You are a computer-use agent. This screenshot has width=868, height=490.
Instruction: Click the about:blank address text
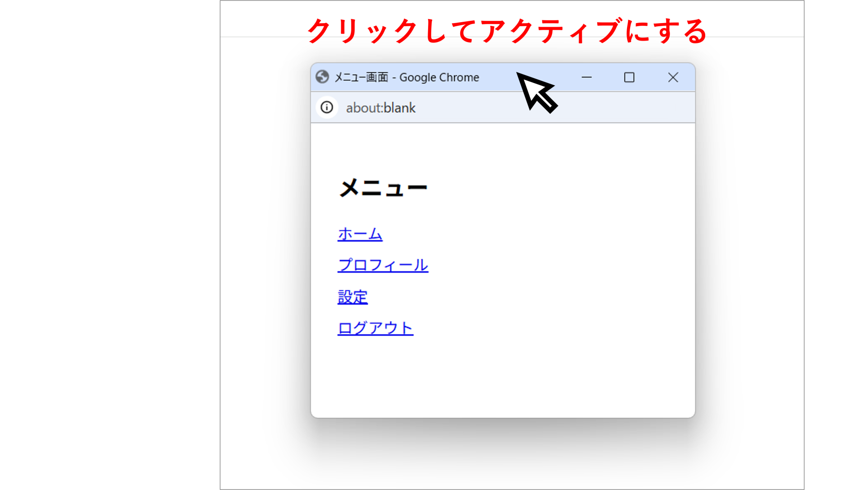click(x=381, y=108)
